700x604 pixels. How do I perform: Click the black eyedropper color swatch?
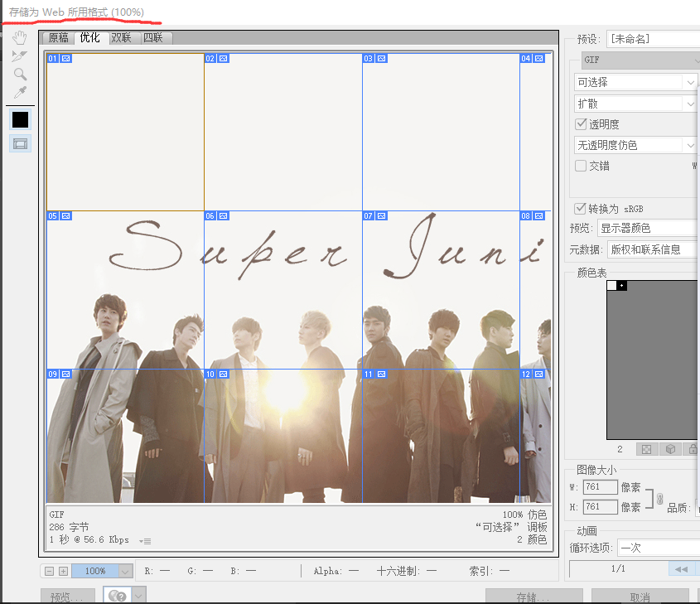[20, 119]
